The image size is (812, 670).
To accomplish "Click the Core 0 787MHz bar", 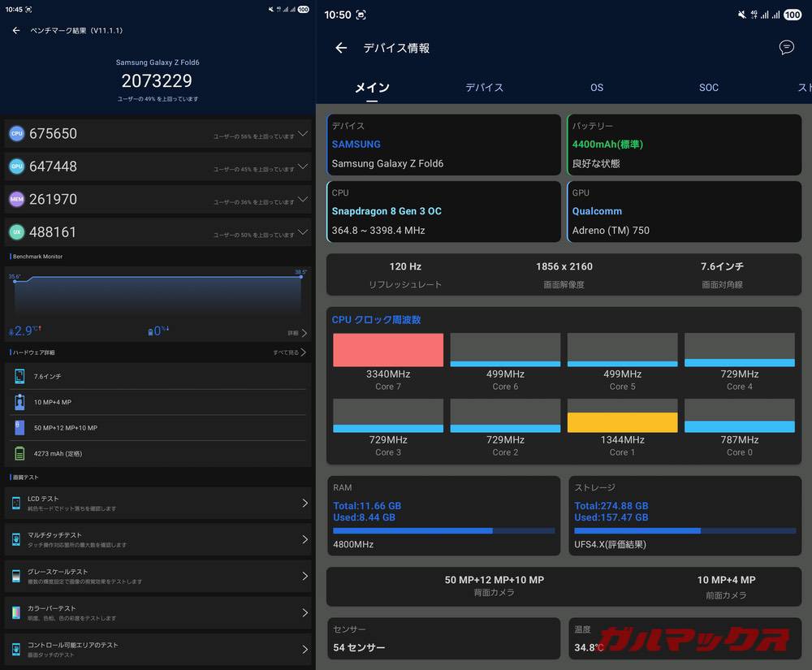I will point(740,426).
